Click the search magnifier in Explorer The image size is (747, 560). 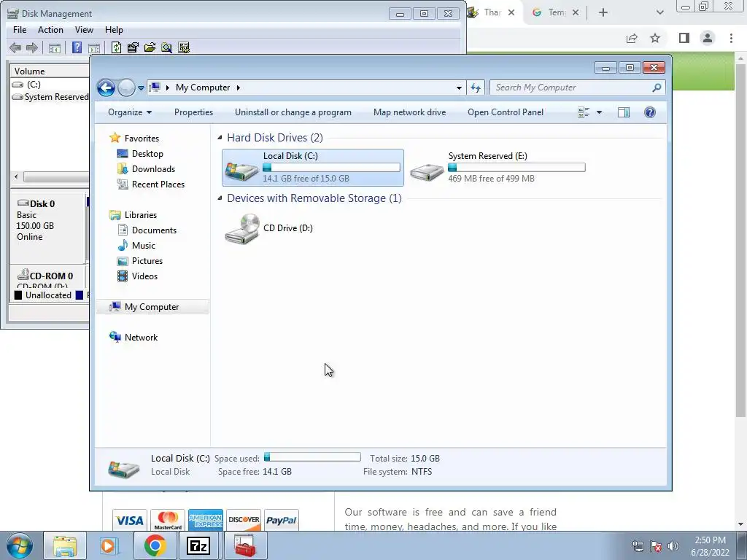point(657,87)
